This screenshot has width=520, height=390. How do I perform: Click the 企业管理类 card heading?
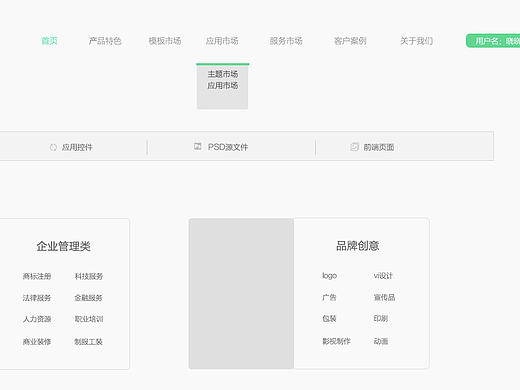click(x=63, y=246)
